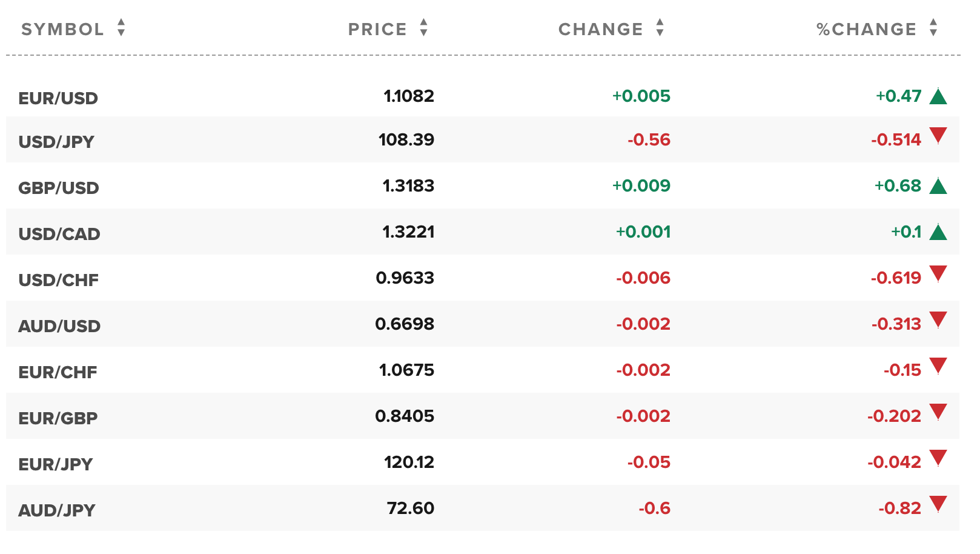Click red down arrow in AUD/USD row

938,320
